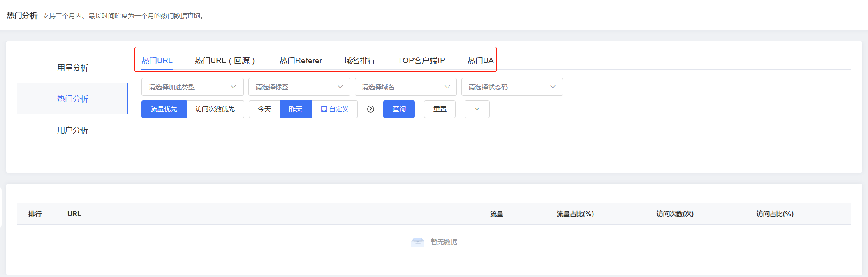Open the 请选择状态码 dropdown
The image size is (868, 277).
point(512,87)
